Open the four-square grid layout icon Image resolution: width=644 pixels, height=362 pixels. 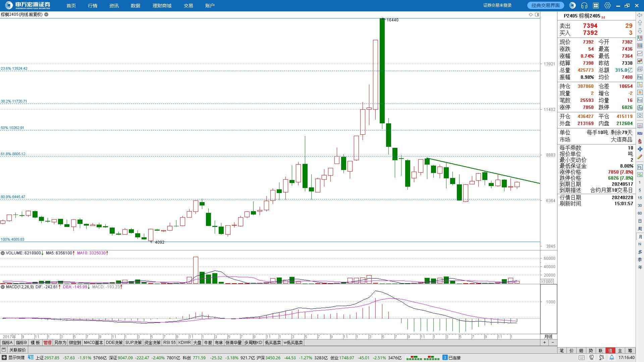[596, 5]
